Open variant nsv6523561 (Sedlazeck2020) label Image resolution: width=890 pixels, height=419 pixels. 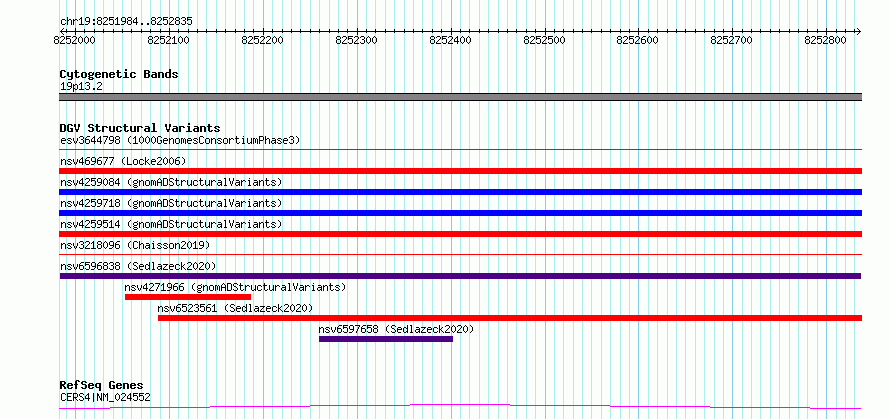[x=235, y=308]
